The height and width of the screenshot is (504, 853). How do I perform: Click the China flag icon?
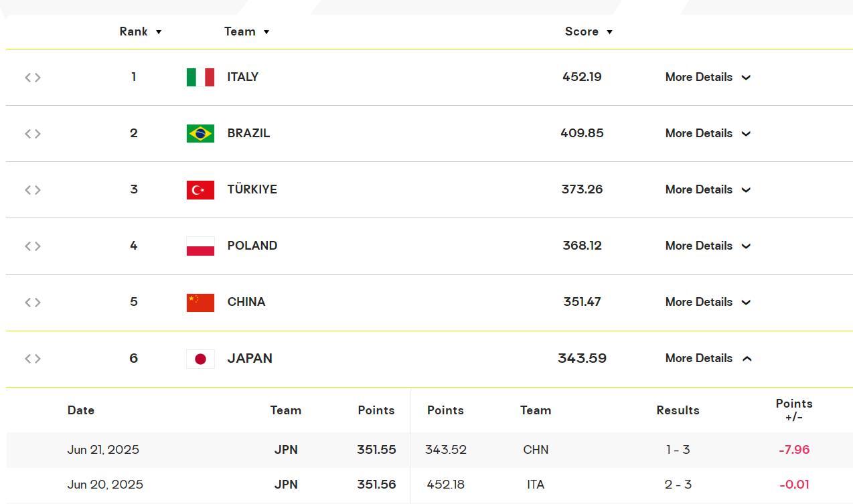point(200,302)
